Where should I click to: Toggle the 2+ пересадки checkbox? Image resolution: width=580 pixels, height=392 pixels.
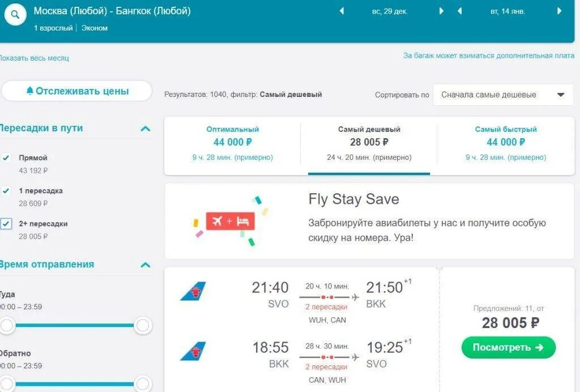pyautogui.click(x=6, y=224)
